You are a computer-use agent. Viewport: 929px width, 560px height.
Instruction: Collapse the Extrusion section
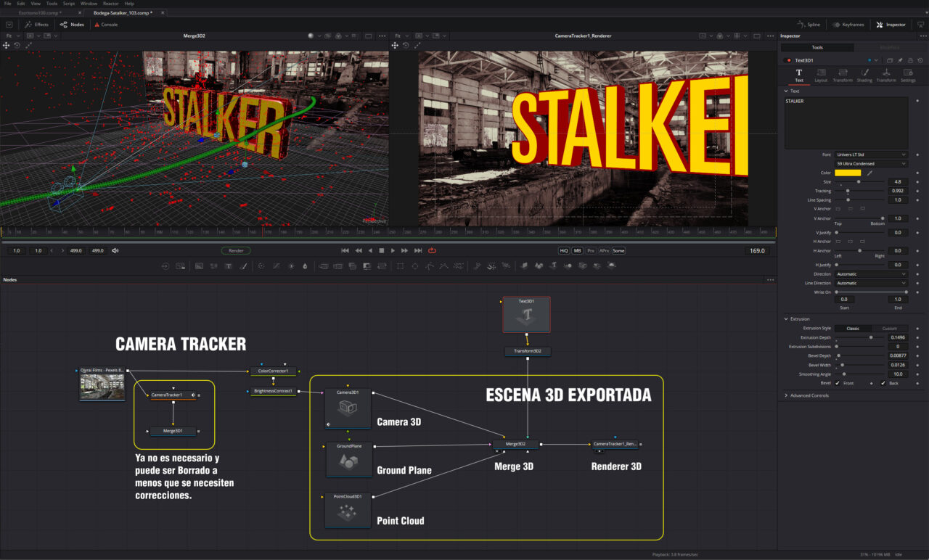pyautogui.click(x=786, y=319)
